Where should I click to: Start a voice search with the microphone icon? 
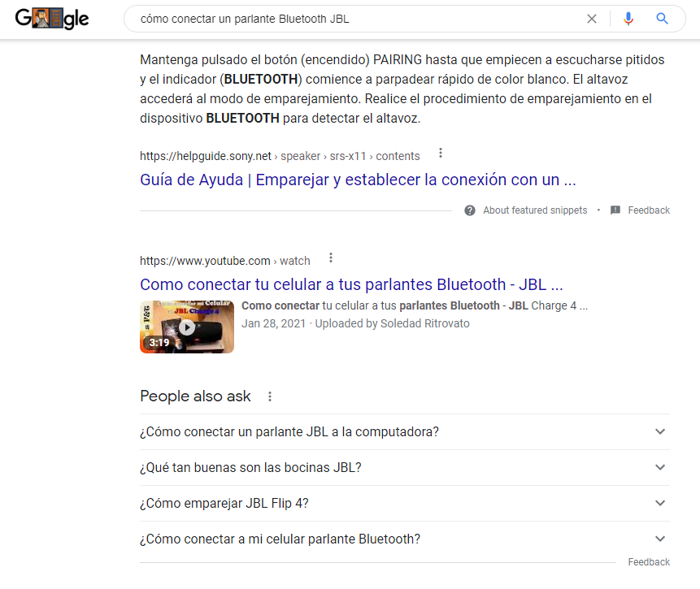click(x=628, y=18)
